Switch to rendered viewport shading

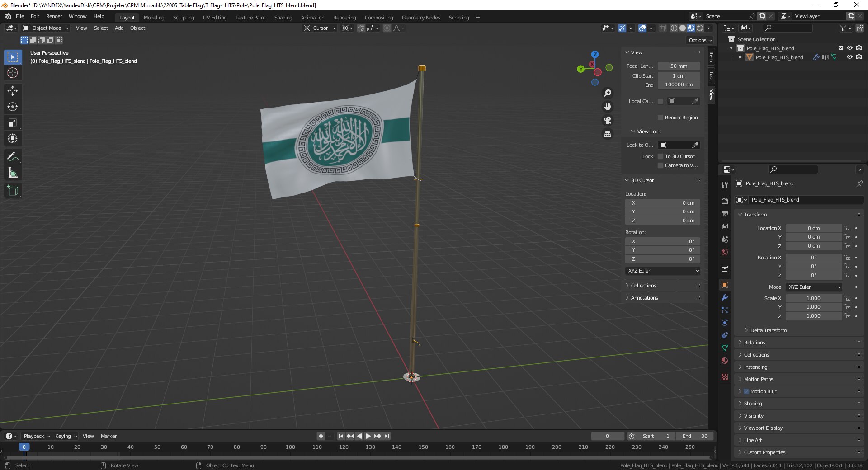(700, 28)
